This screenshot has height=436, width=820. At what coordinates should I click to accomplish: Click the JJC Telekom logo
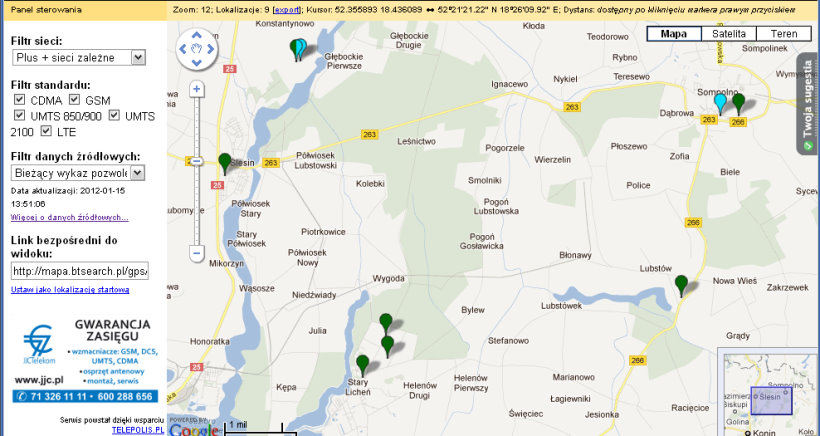point(39,344)
